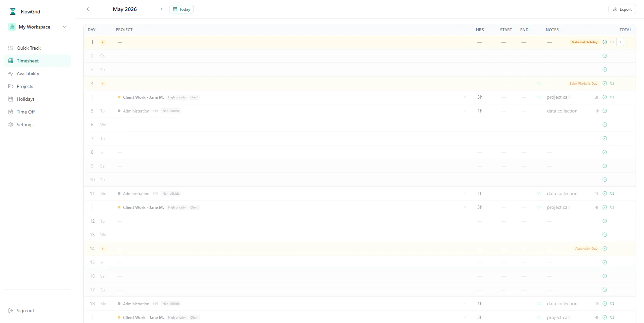Click the Ascension Day badge
The image size is (644, 323).
coord(586,248)
